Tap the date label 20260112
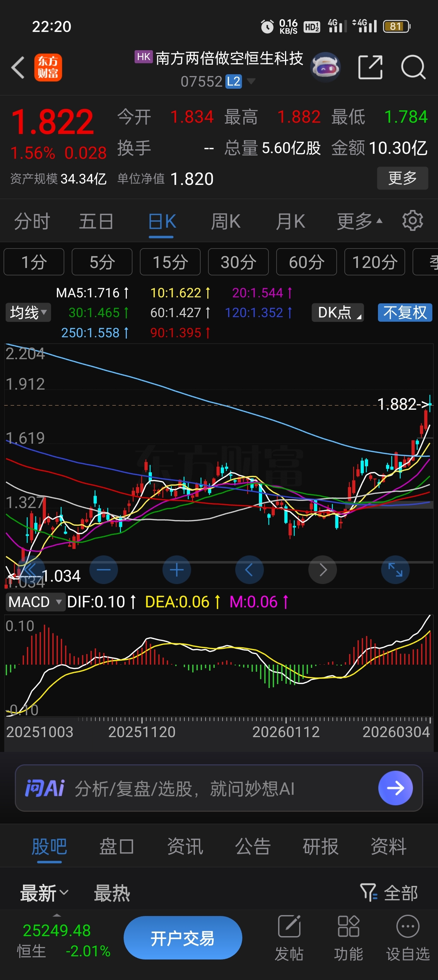This screenshot has height=980, width=438. 286,731
